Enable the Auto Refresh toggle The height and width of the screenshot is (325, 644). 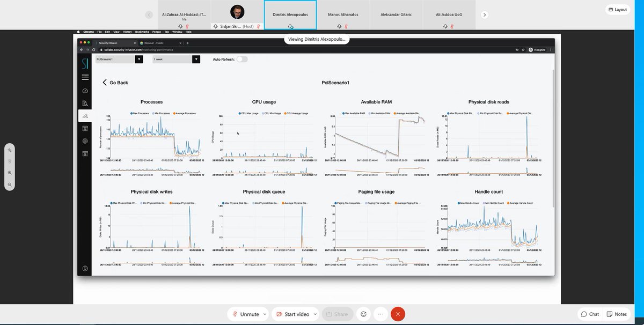[242, 60]
